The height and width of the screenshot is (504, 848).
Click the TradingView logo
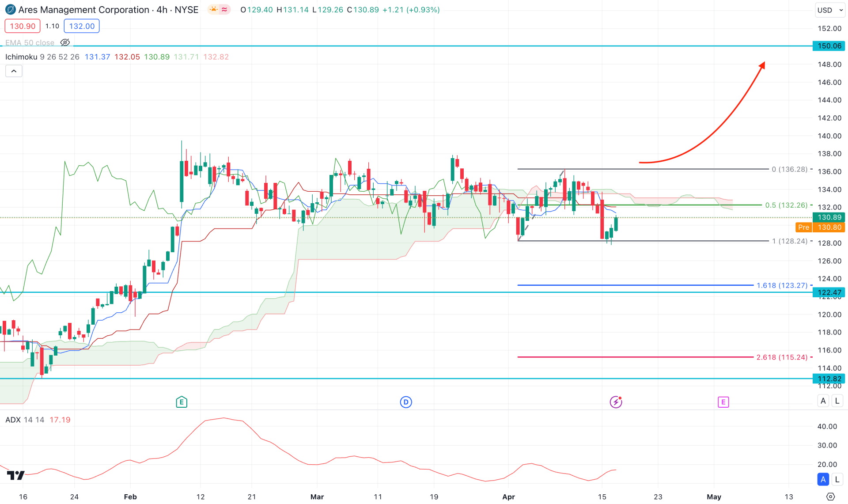tap(16, 475)
